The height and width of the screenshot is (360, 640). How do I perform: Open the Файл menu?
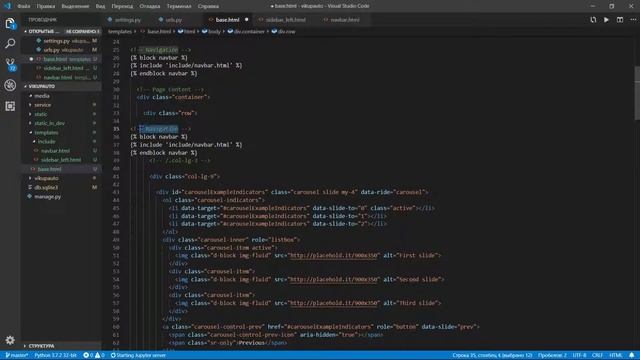click(24, 6)
